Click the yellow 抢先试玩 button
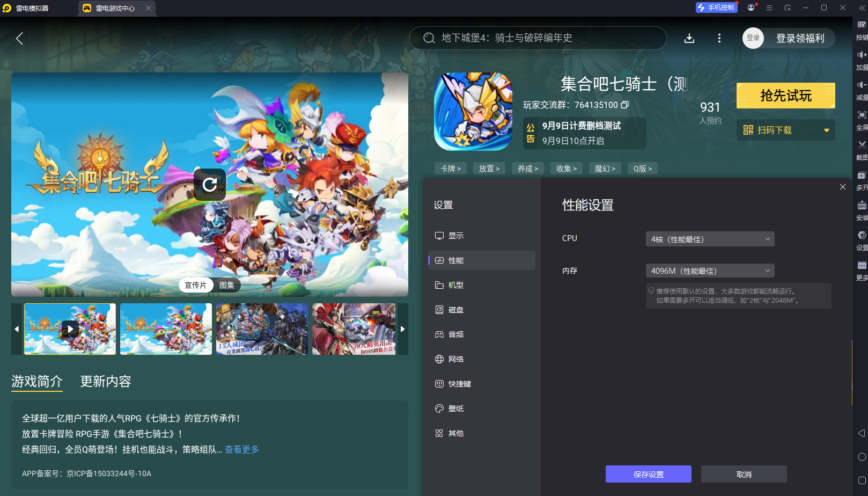868x496 pixels. pyautogui.click(x=786, y=96)
